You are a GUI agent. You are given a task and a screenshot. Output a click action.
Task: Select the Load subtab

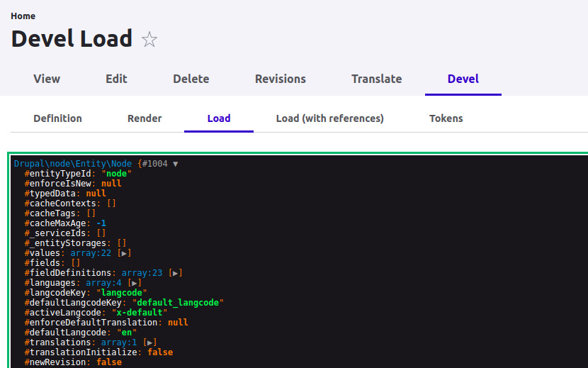[219, 118]
